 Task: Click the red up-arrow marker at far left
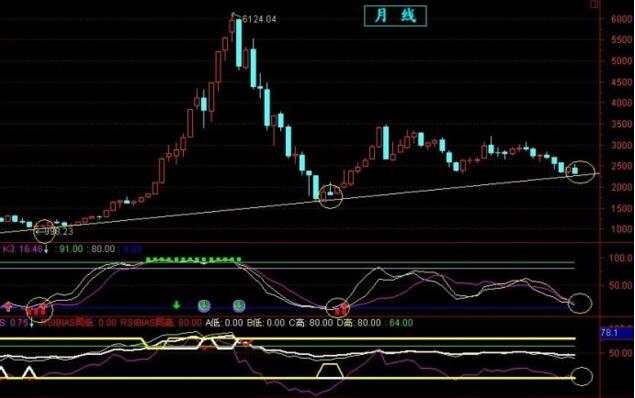pos(8,306)
